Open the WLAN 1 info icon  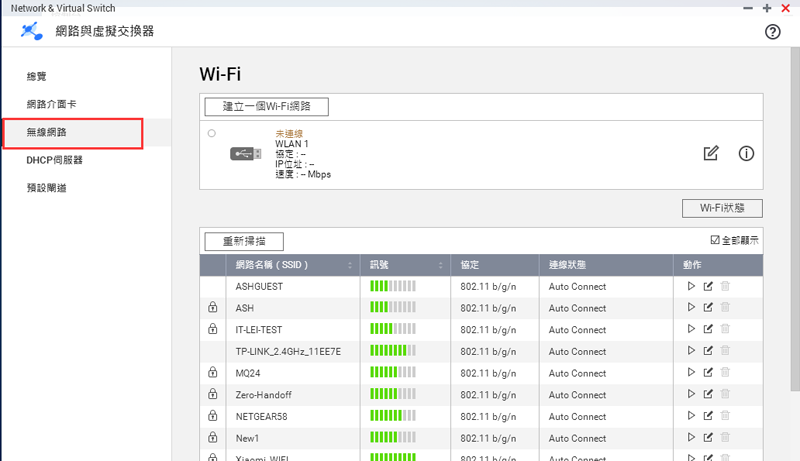tap(745, 153)
